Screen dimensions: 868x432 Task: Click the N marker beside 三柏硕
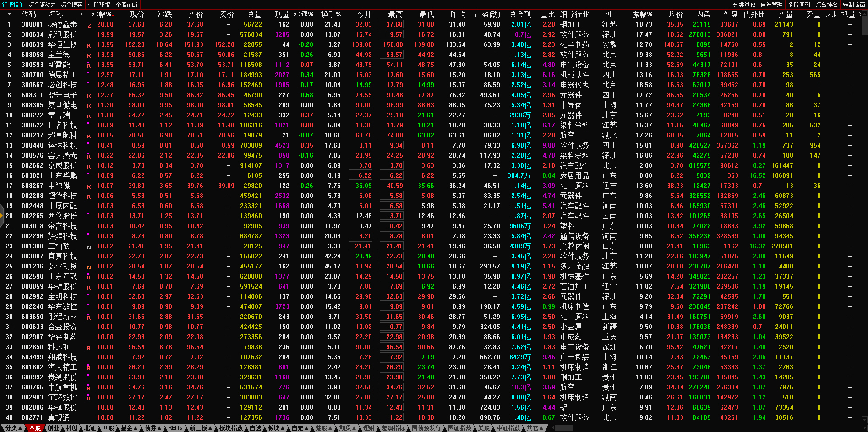(x=89, y=247)
